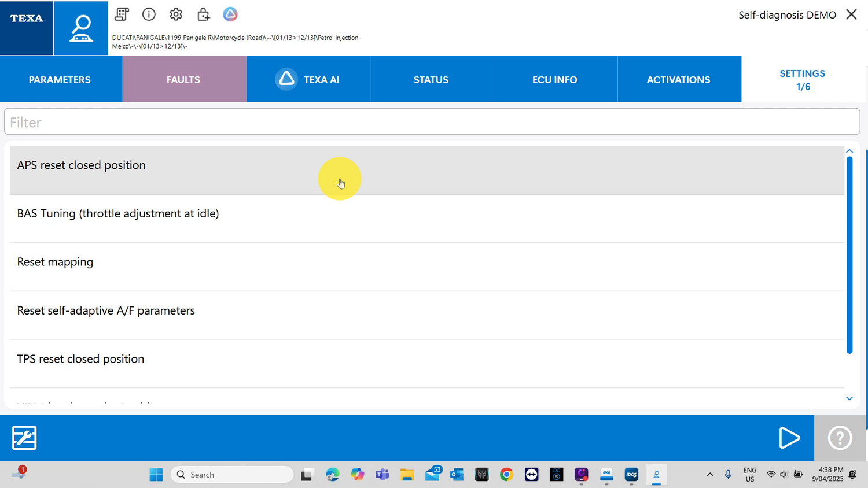Select Reset mapping setting
The image size is (868, 488).
(427, 267)
